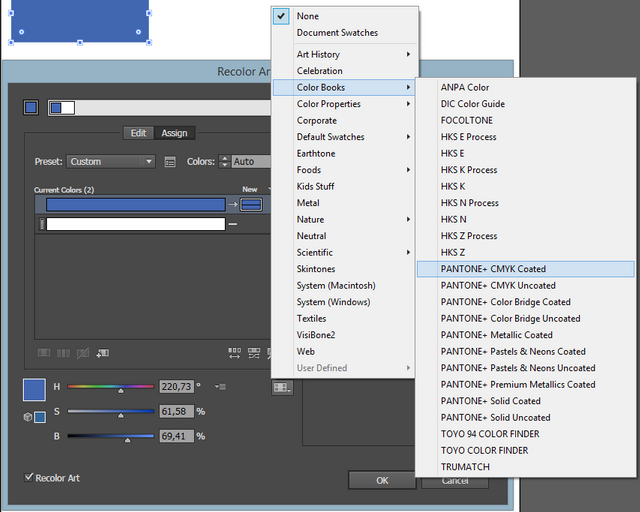Viewport: 640px width, 512px height.
Task: Adjust the Hue slider
Action: (x=111, y=387)
